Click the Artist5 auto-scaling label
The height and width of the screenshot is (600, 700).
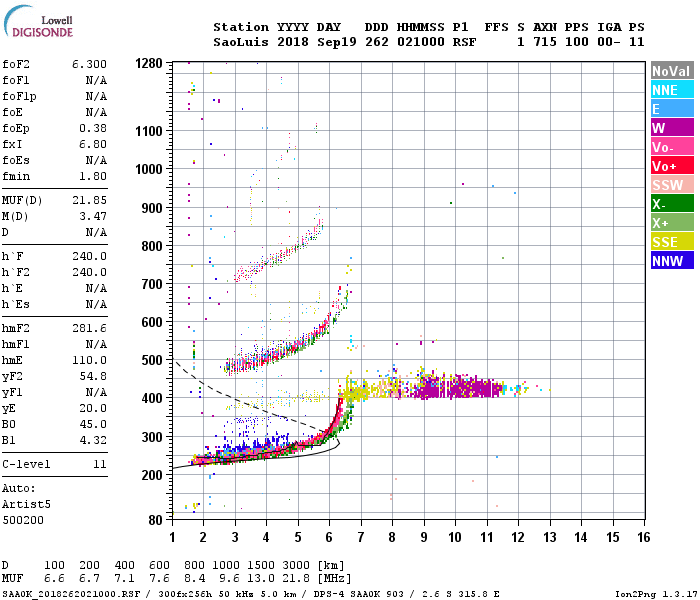pyautogui.click(x=26, y=504)
